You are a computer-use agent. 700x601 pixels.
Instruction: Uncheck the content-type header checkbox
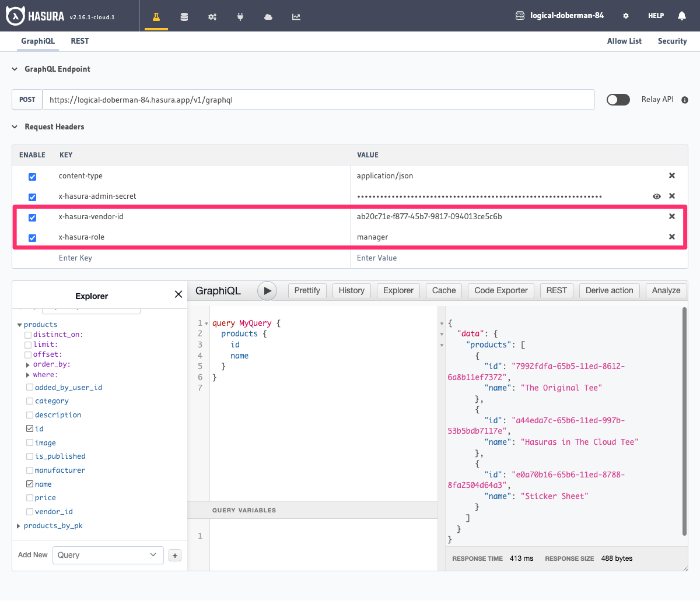[x=32, y=176]
